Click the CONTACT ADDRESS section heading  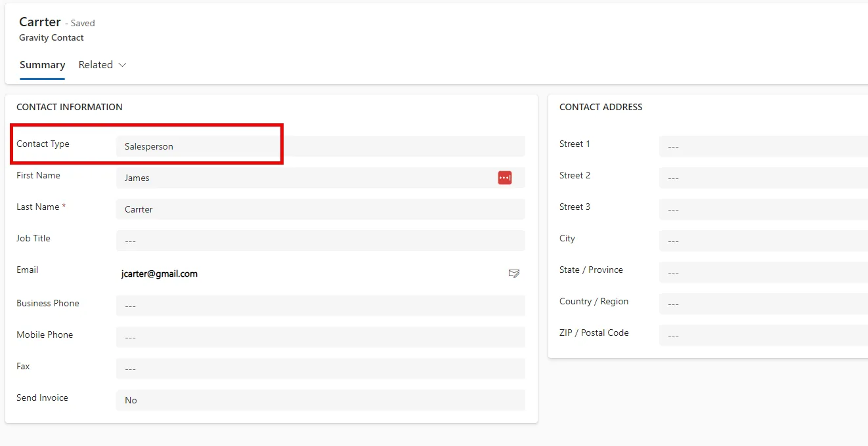pos(601,107)
